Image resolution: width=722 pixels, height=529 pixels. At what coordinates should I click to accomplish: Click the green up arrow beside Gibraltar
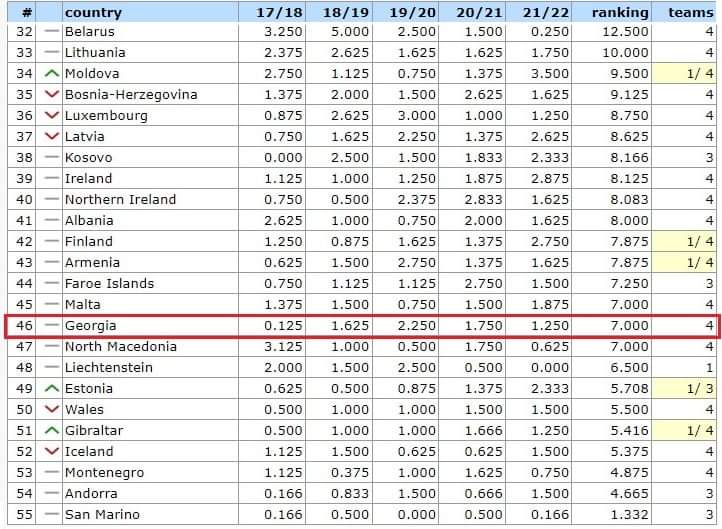click(52, 430)
